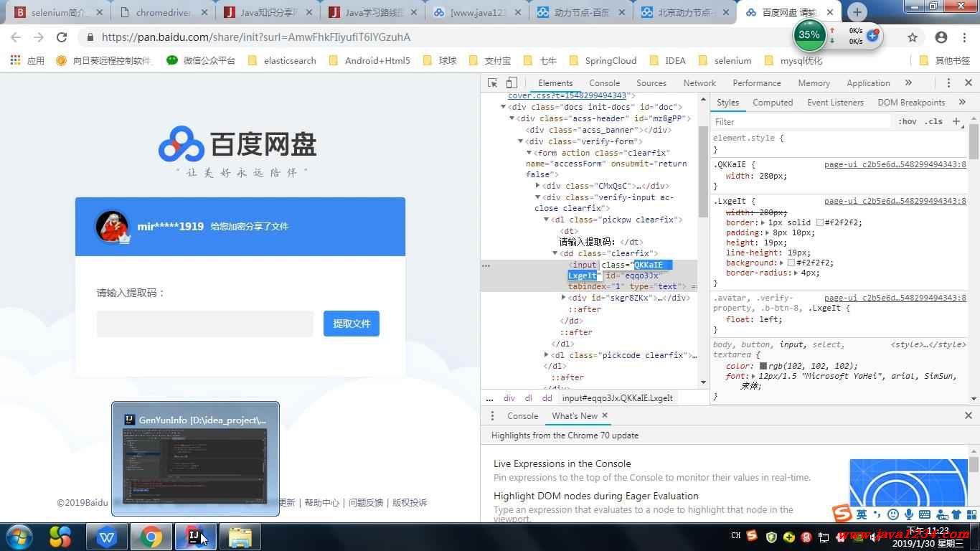Open the page-ui source link for .QKKaIE

click(895, 165)
